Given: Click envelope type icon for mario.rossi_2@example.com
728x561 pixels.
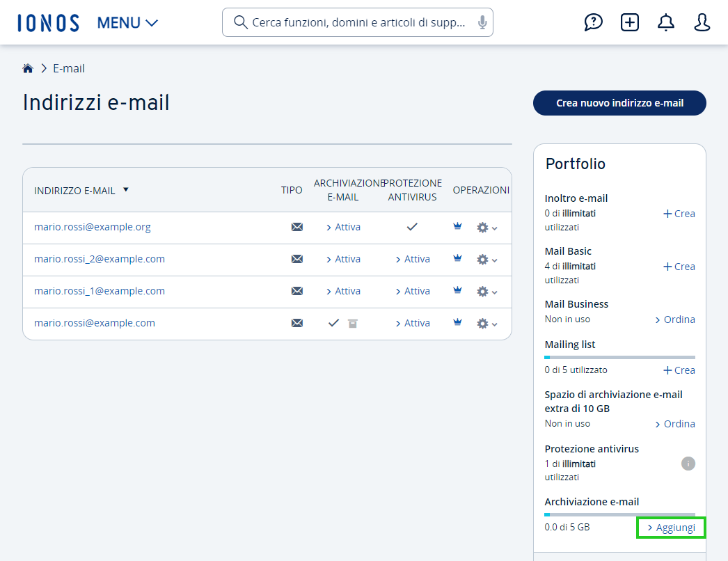Looking at the screenshot, I should (x=297, y=259).
